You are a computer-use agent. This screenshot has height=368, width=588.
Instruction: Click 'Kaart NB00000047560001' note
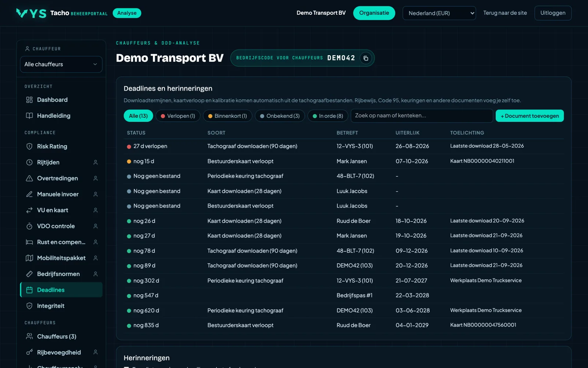pyautogui.click(x=483, y=325)
